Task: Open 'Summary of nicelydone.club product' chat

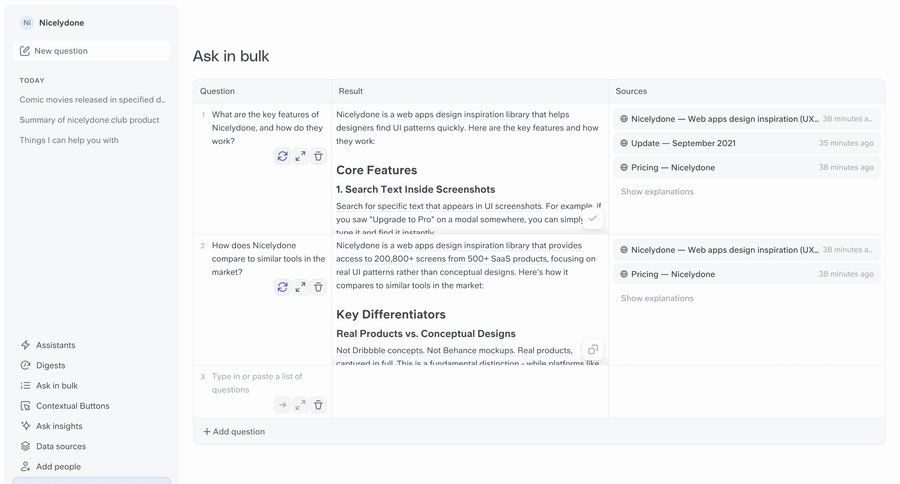Action: click(89, 120)
